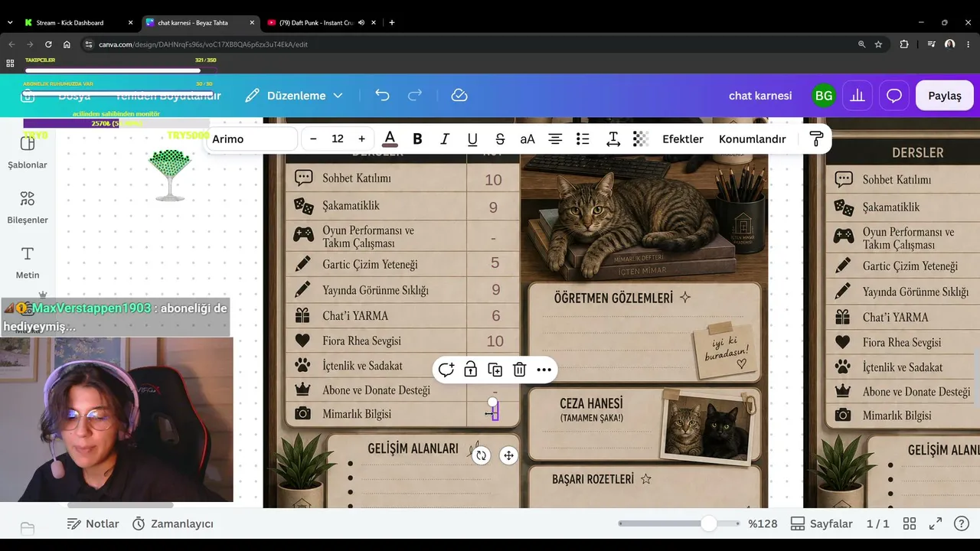Bookmark this page with the star
The height and width of the screenshot is (551, 980).
[878, 44]
